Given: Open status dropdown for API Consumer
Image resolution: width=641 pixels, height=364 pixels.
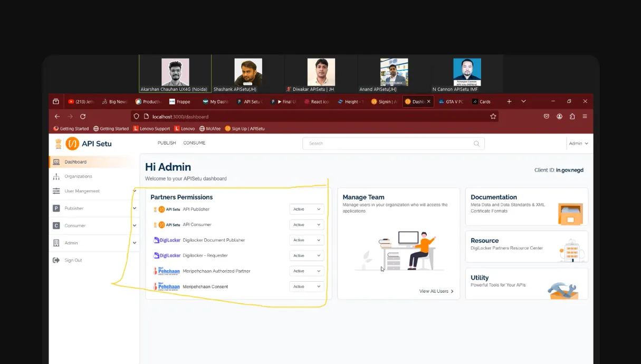Looking at the screenshot, I should coord(307,225).
